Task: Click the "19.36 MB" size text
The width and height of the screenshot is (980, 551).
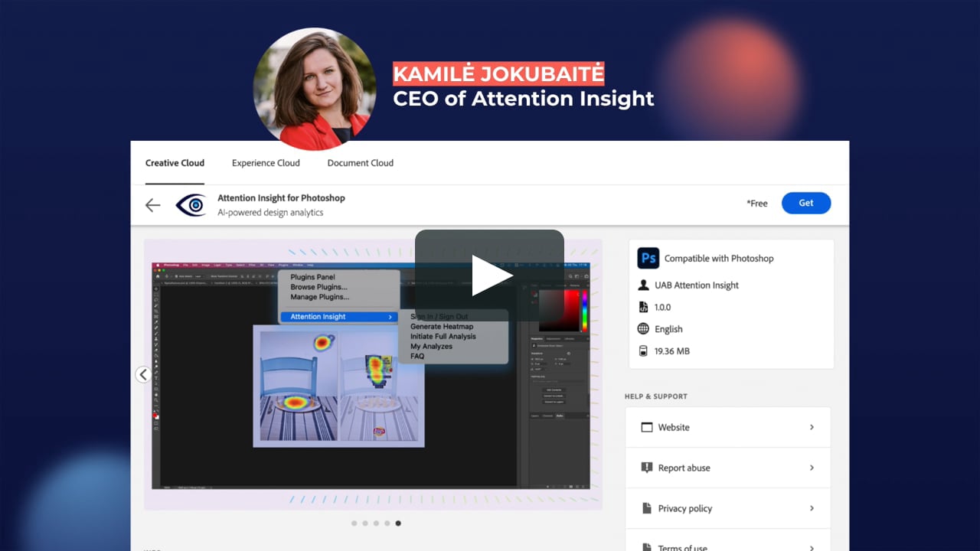Action: point(672,351)
